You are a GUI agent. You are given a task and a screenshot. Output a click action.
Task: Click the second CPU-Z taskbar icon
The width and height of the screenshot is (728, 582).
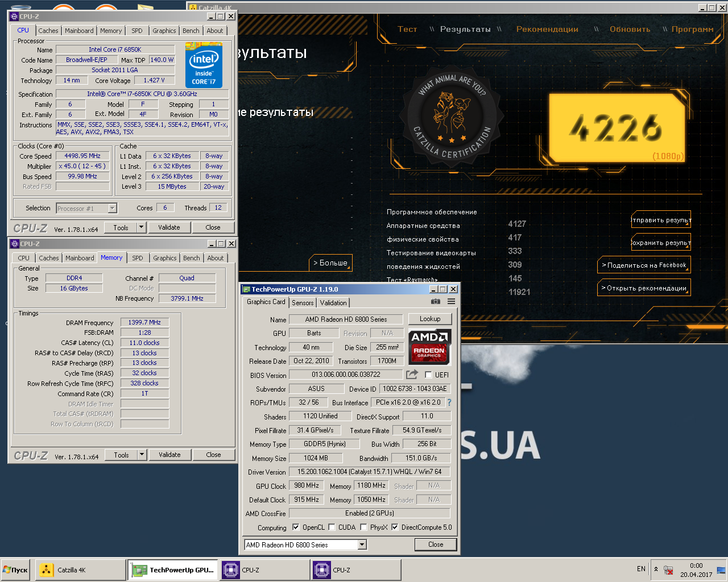coord(355,570)
